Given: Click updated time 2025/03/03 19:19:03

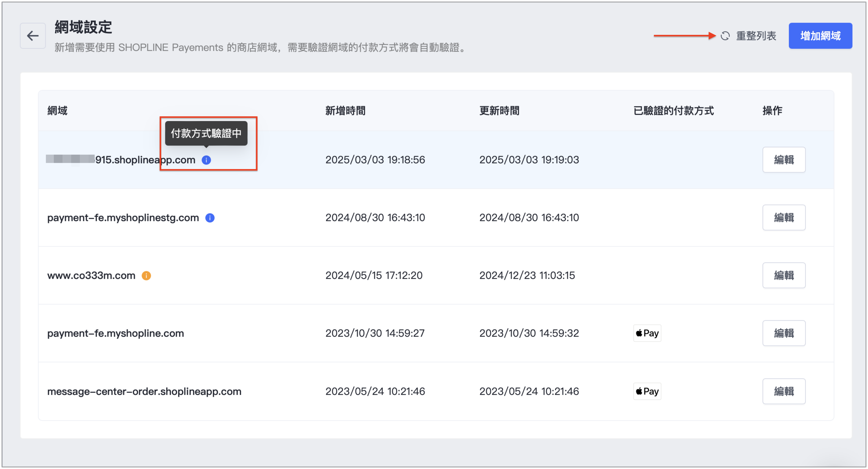Looking at the screenshot, I should (529, 160).
